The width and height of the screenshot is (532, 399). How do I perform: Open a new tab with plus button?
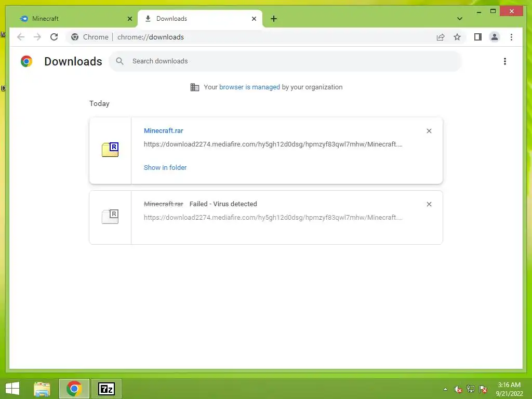[x=274, y=19]
